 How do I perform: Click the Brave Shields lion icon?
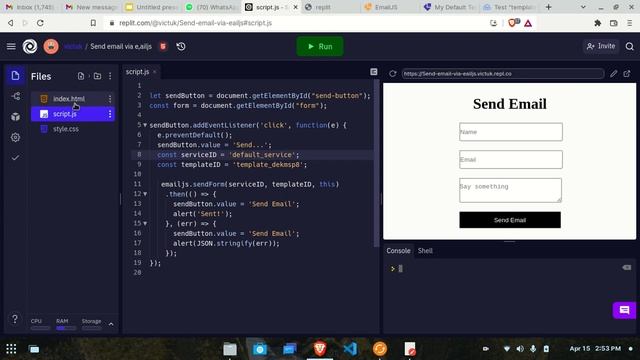pos(513,23)
